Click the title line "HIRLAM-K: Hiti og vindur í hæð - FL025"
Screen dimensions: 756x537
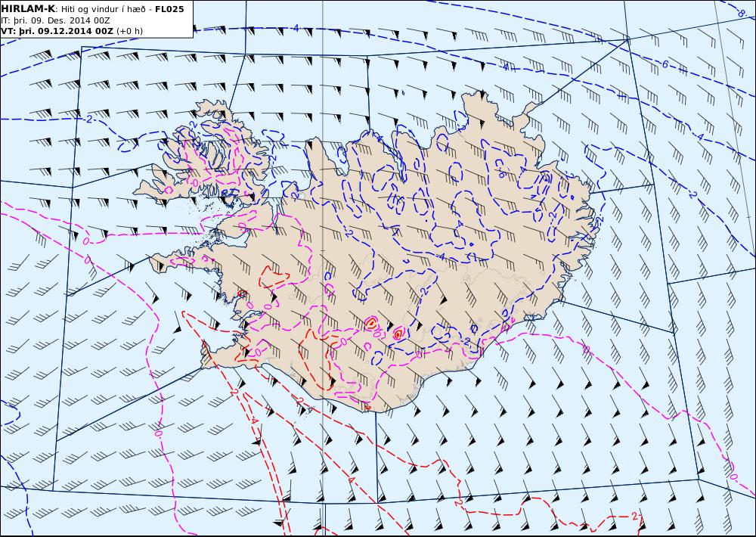click(x=92, y=9)
